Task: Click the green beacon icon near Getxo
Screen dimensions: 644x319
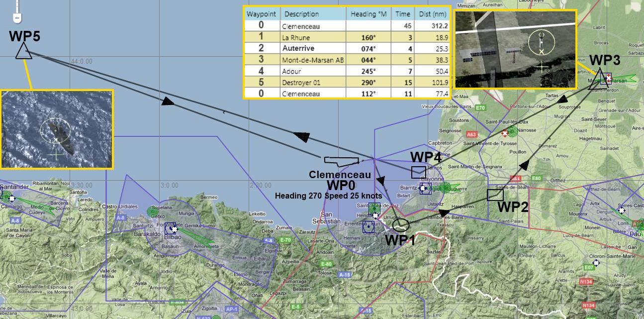Action: pos(153,212)
